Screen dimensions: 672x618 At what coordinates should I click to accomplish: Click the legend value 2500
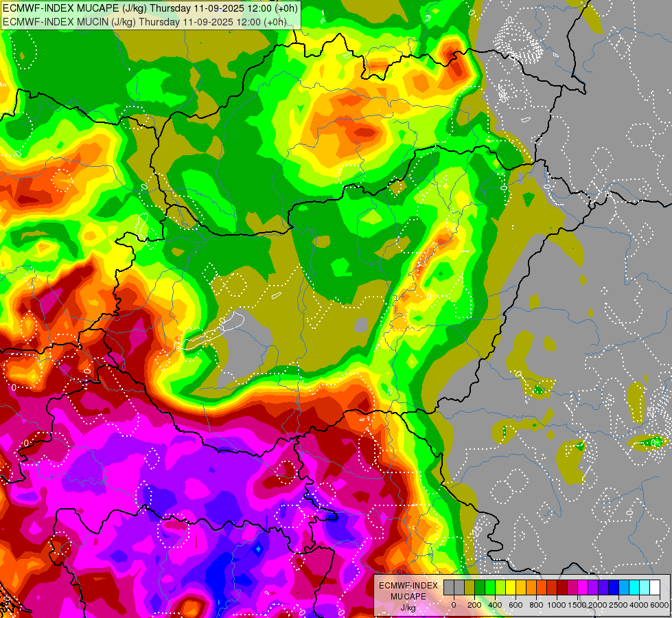[x=618, y=605]
